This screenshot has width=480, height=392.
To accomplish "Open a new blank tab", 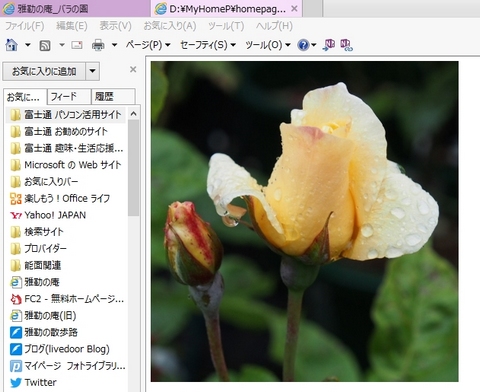I will pos(312,9).
